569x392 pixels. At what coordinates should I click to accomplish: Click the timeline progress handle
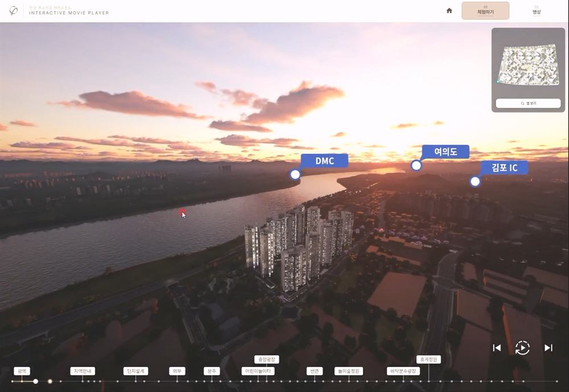[x=35, y=381]
